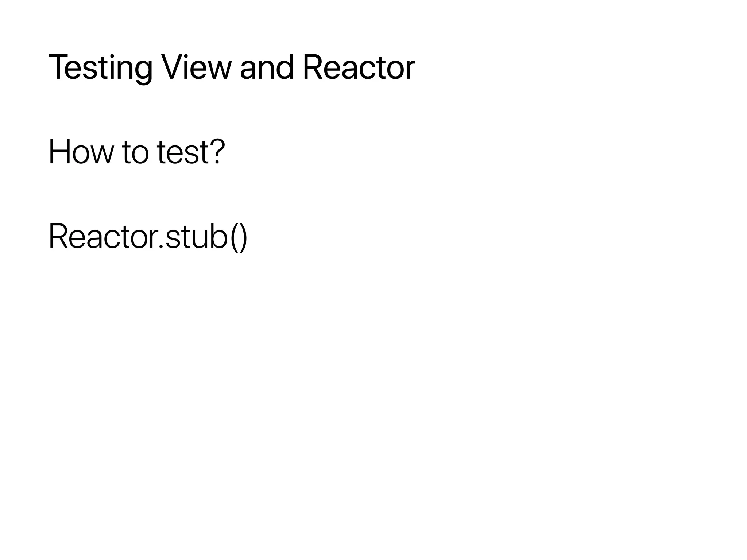Click 'stub' in 'Reactor.stub()'
This screenshot has height=560, width=747.
click(197, 237)
